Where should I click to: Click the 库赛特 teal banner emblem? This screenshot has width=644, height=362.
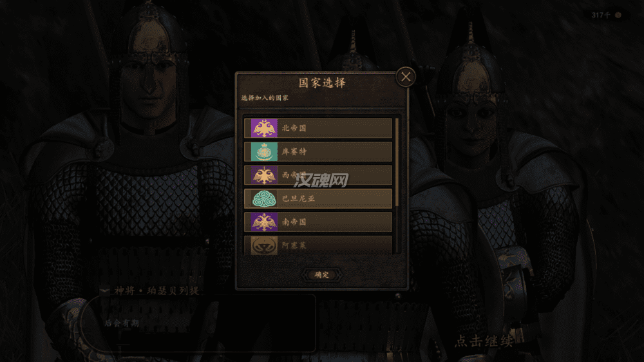(x=264, y=151)
